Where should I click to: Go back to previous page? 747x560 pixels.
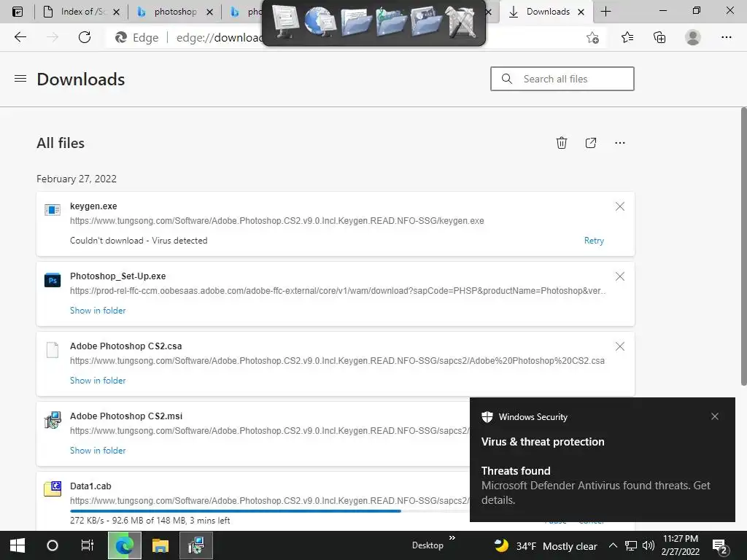[x=20, y=37]
